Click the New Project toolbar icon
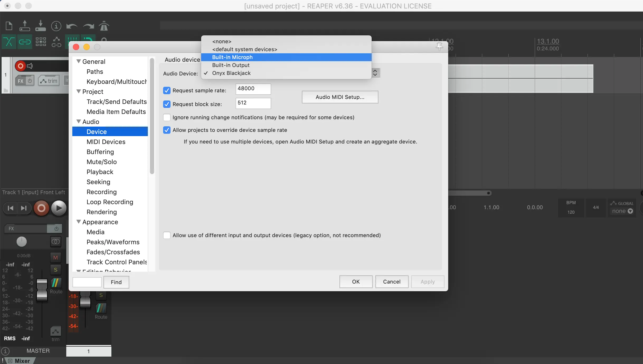The width and height of the screenshot is (643, 364). coord(9,26)
